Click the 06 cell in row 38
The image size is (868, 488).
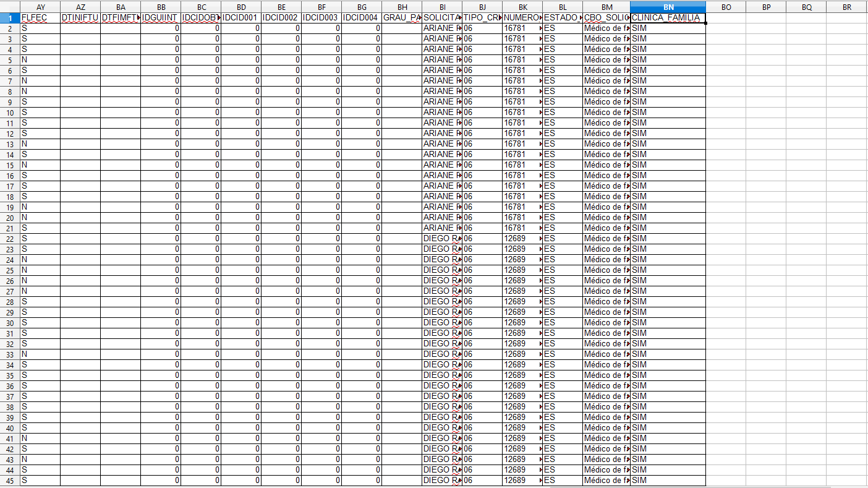(482, 407)
